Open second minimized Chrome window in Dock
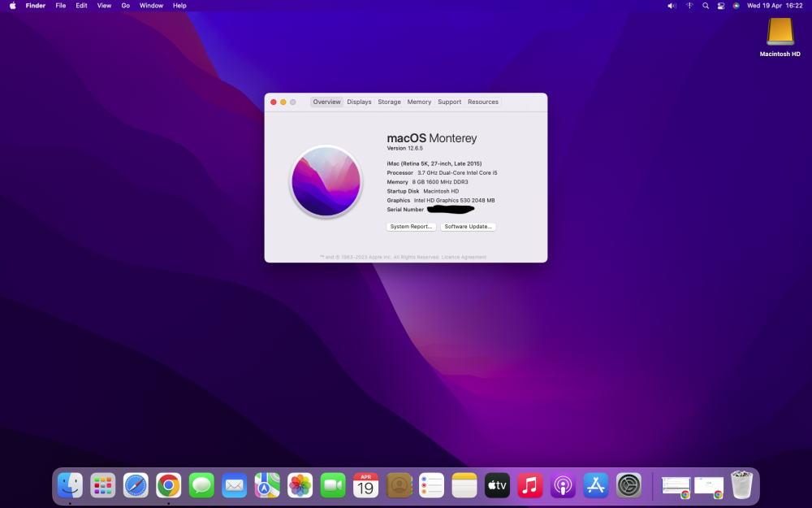This screenshot has width=812, height=508. pyautogui.click(x=709, y=487)
